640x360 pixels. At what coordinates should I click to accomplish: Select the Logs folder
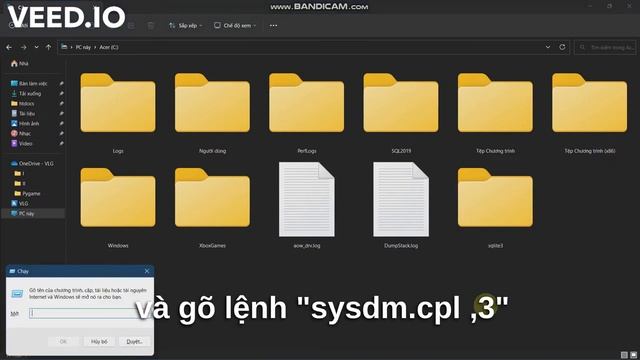(x=118, y=113)
